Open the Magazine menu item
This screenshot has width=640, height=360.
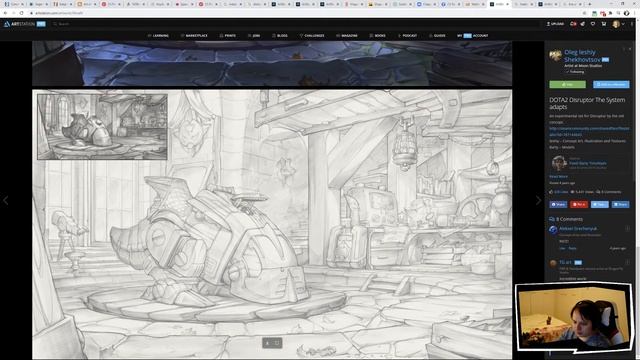347,36
